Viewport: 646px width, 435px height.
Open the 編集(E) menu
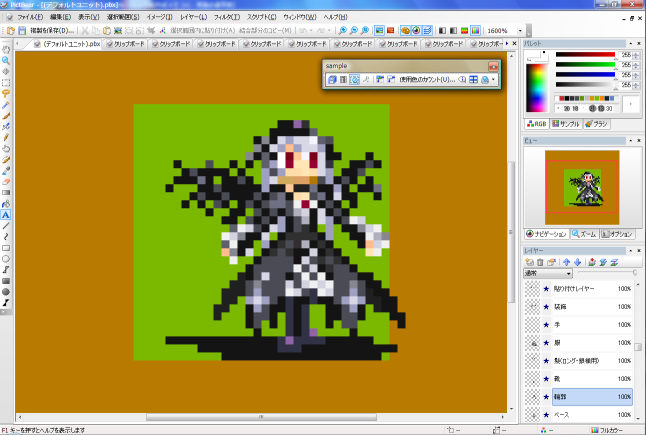pos(61,17)
